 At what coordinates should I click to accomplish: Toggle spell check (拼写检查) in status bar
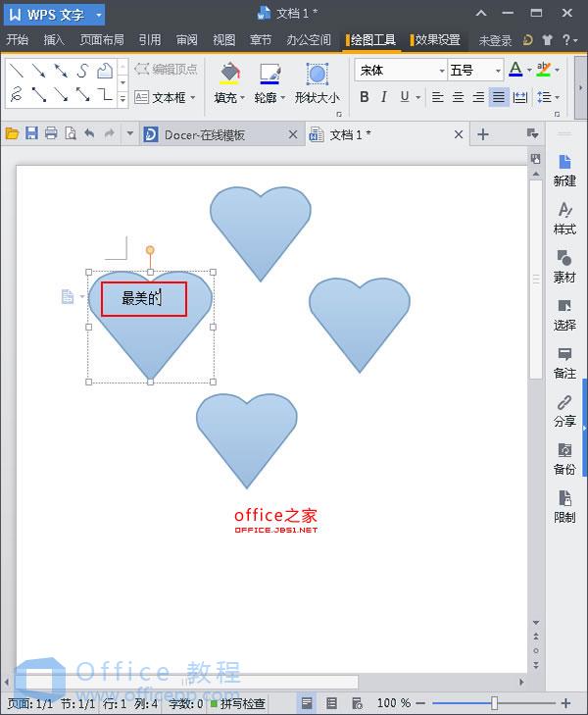(238, 703)
